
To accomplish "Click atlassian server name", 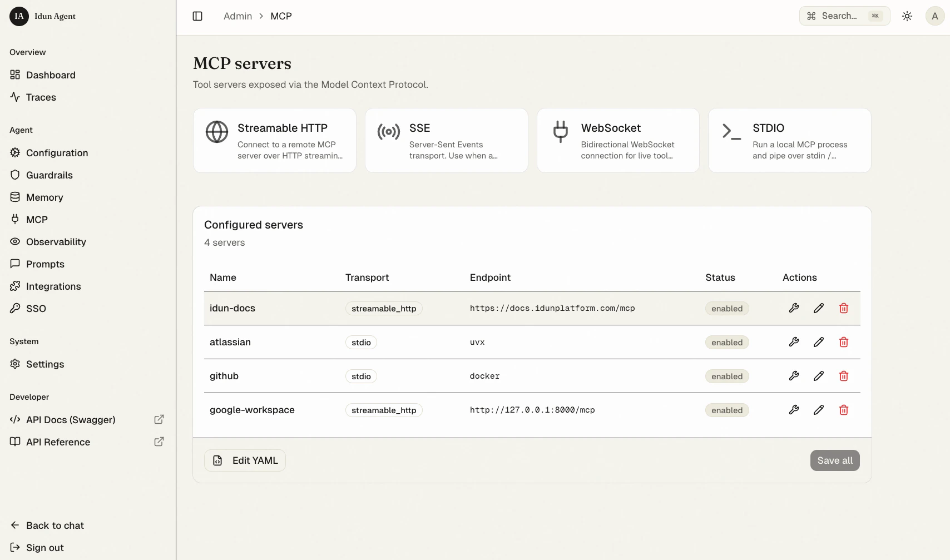I will coord(230,342).
